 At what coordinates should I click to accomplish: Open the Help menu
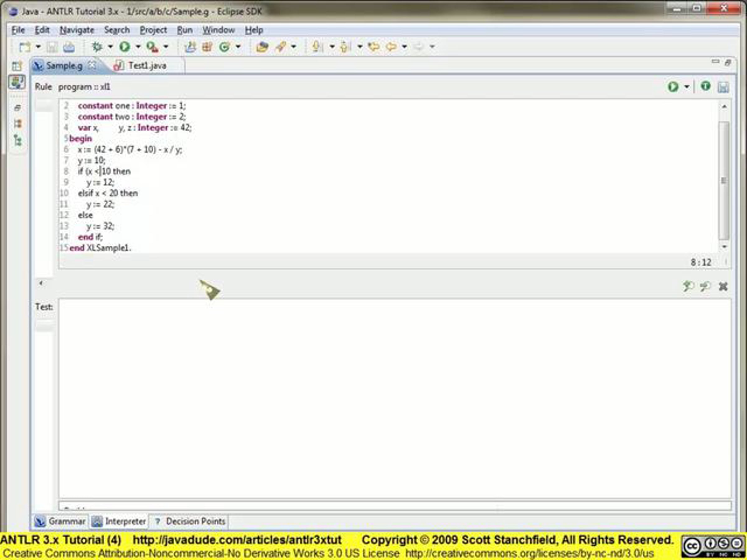(254, 30)
